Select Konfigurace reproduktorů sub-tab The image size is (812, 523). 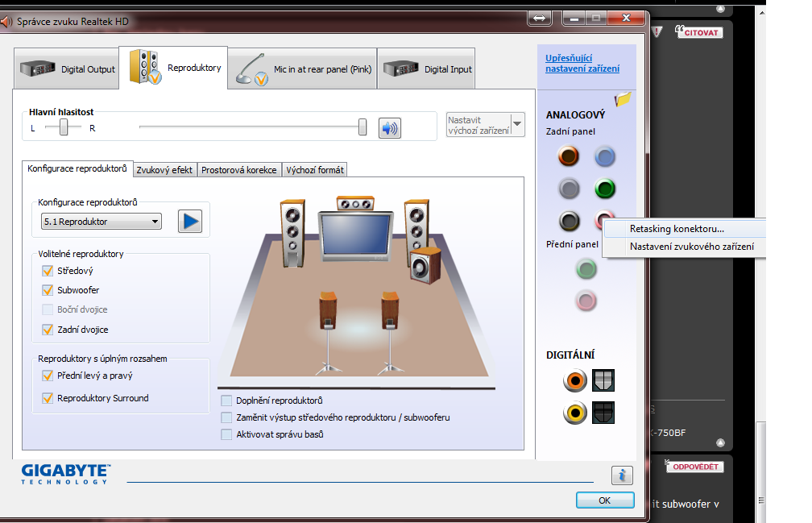coord(77,168)
